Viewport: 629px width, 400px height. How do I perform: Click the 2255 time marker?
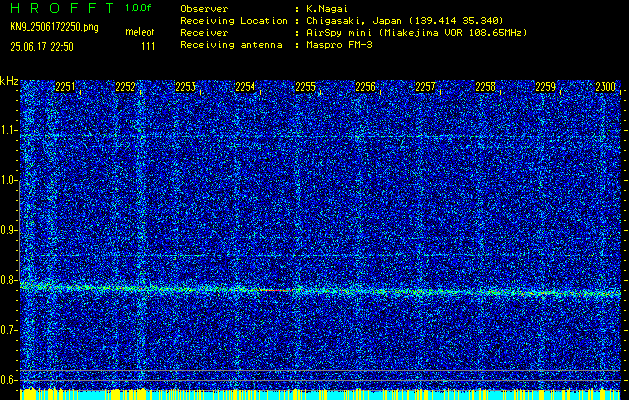tap(305, 87)
